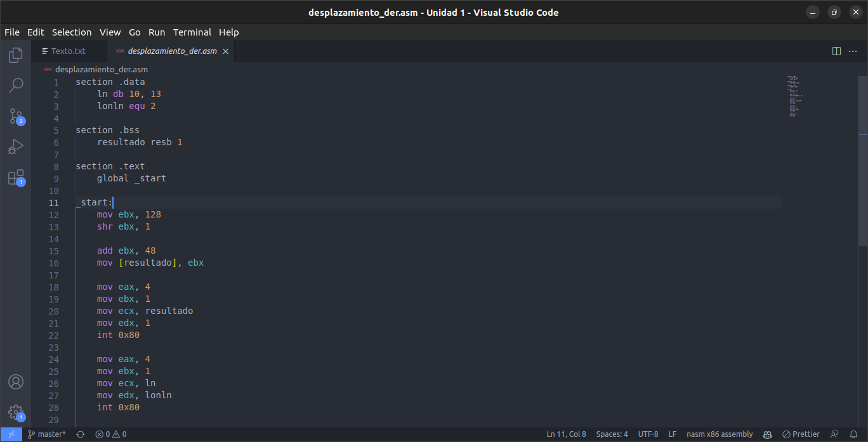Viewport: 868px width, 442px height.
Task: Close the desplazamiento_der.asm tab
Action: click(225, 51)
